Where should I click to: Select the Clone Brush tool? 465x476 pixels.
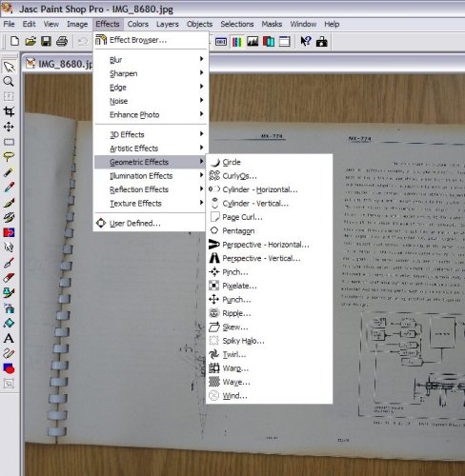tap(9, 217)
